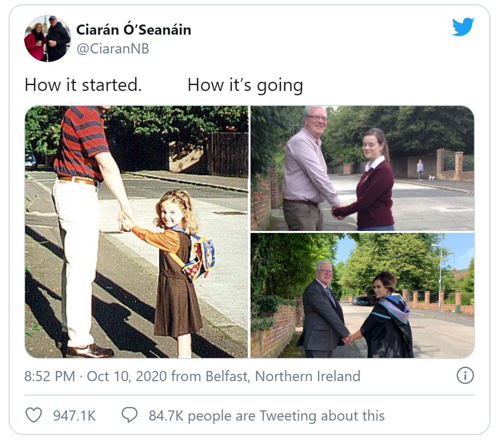This screenshot has width=501, height=448.
Task: Click the reply speech bubble icon
Action: [129, 415]
